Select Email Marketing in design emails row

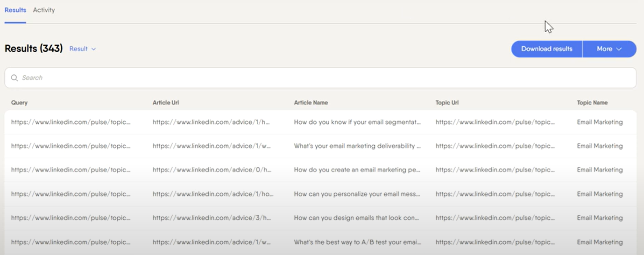tap(600, 218)
